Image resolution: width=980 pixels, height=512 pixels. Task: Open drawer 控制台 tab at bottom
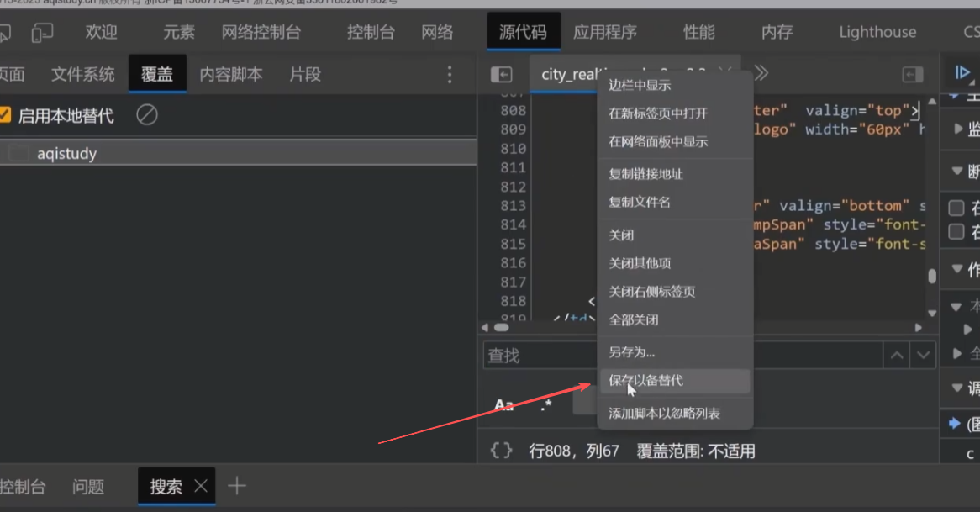pos(23,487)
